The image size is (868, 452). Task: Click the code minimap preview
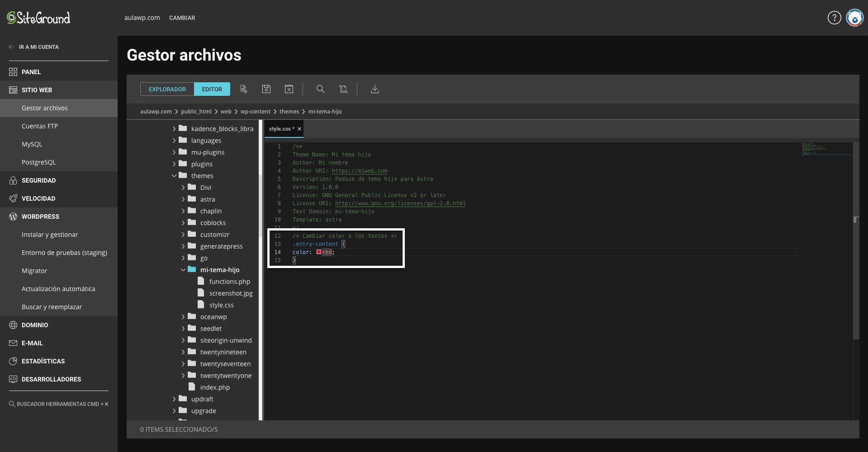tap(827, 149)
